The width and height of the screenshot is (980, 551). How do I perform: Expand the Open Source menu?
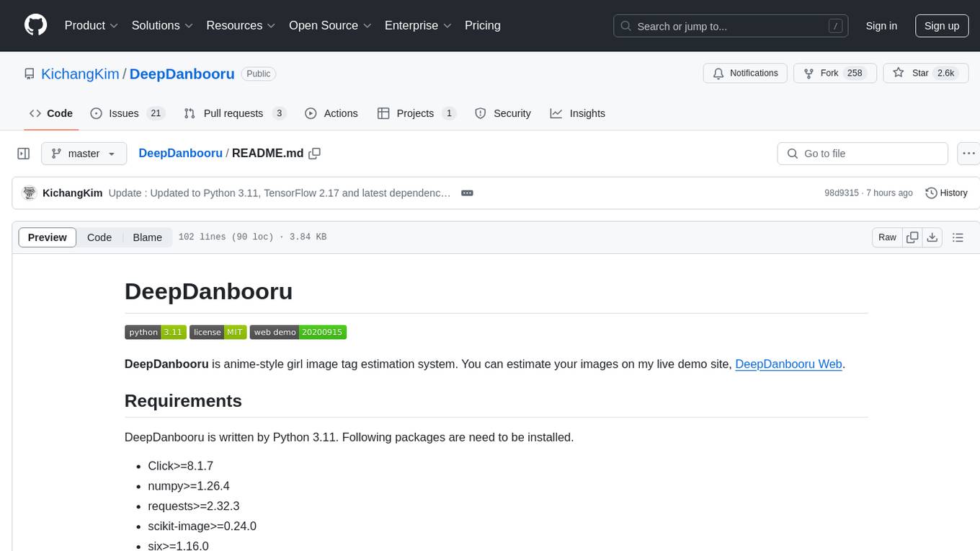330,25
